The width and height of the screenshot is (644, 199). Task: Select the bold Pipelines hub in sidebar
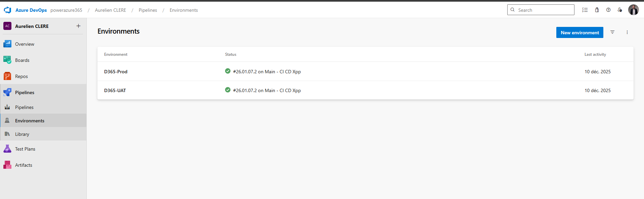pos(43,92)
